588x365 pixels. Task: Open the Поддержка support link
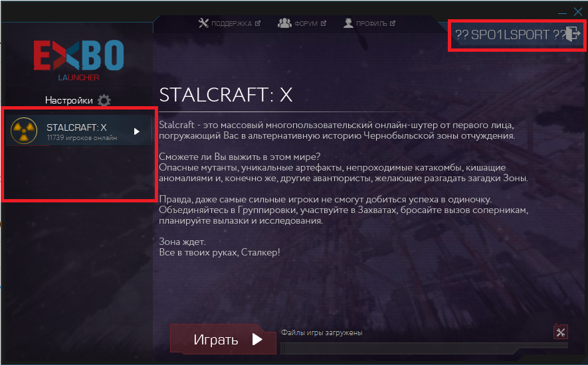point(231,24)
